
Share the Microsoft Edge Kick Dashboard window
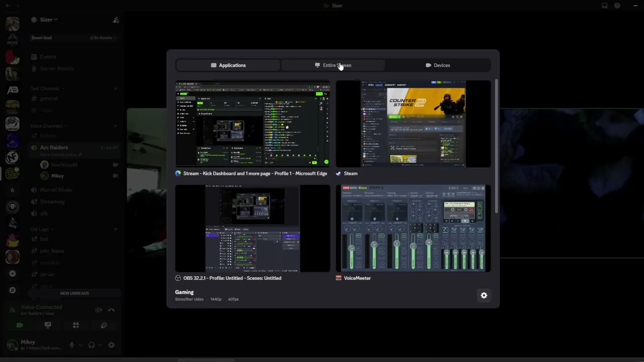click(253, 129)
